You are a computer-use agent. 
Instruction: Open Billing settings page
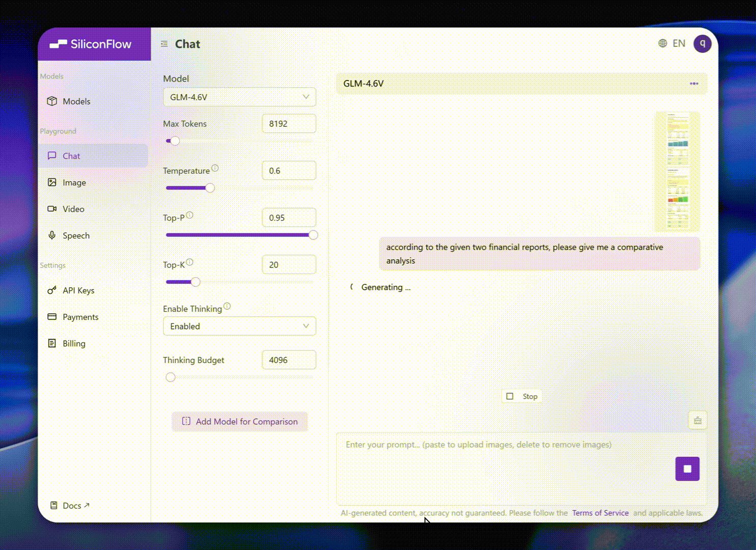[93, 343]
